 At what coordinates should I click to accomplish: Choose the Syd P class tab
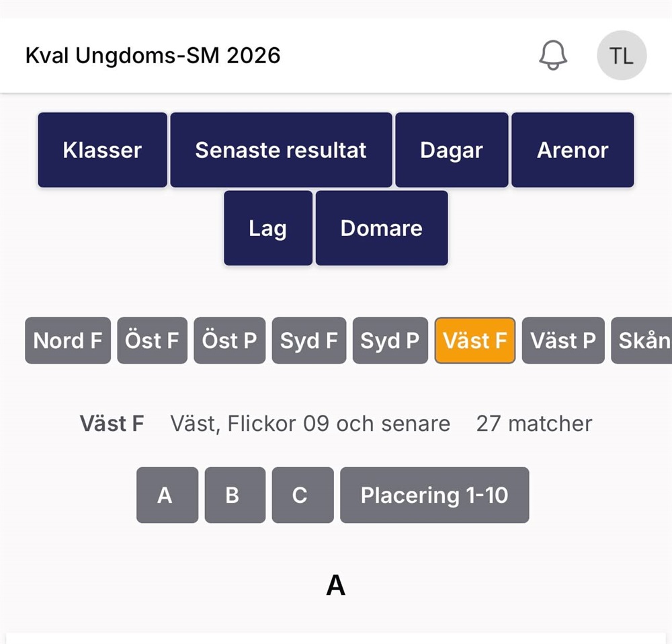pyautogui.click(x=390, y=341)
